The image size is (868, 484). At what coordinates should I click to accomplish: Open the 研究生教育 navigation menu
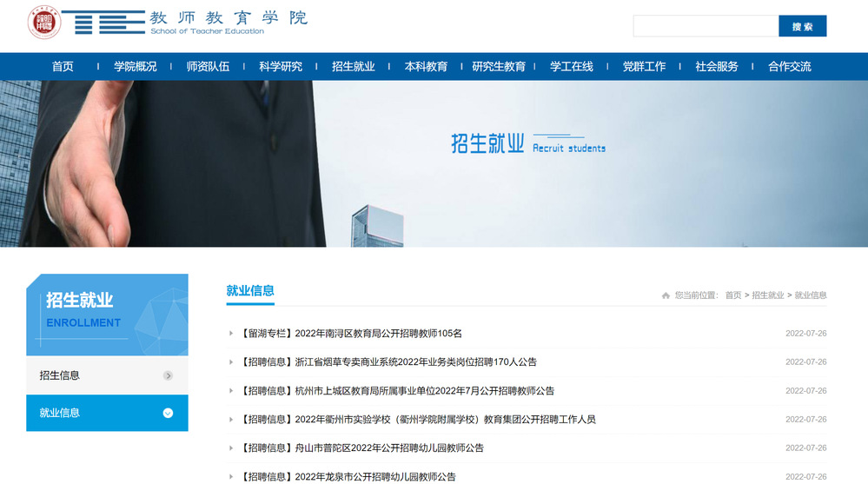coord(499,66)
